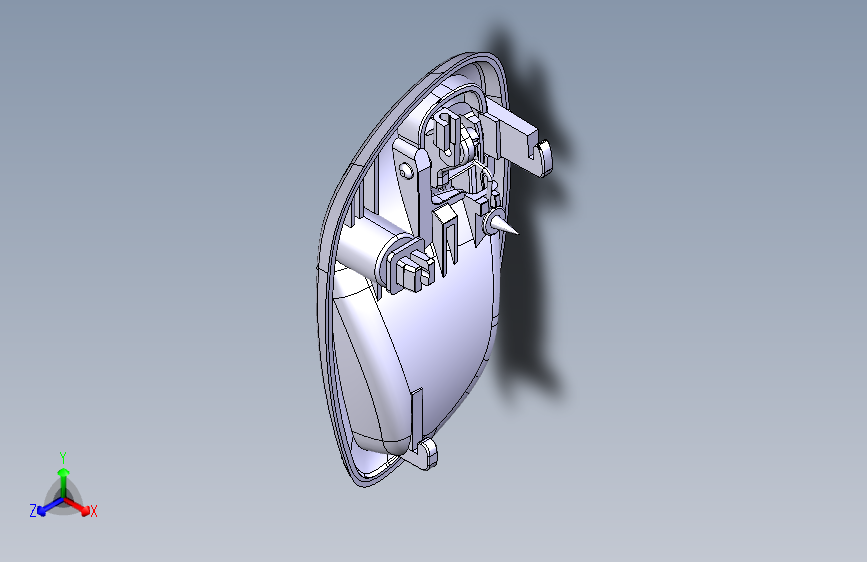Click the red X axis of the orientation triad
The height and width of the screenshot is (562, 867).
coord(77,506)
